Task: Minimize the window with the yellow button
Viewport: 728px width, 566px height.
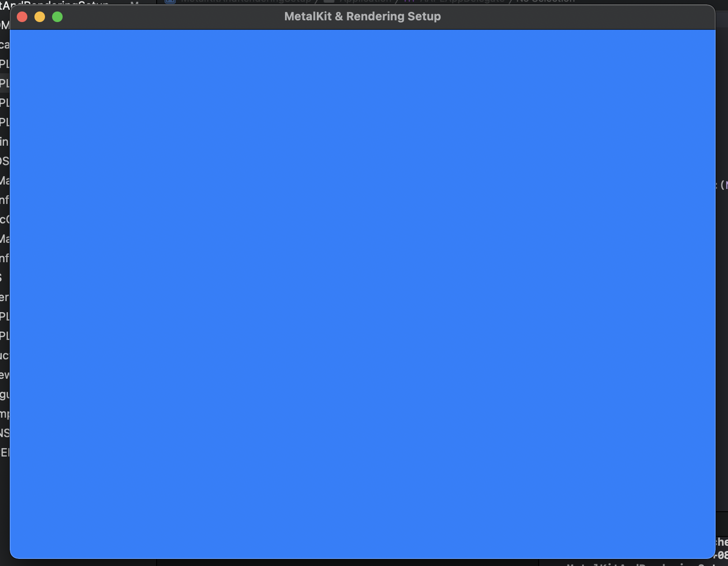Action: coord(40,17)
